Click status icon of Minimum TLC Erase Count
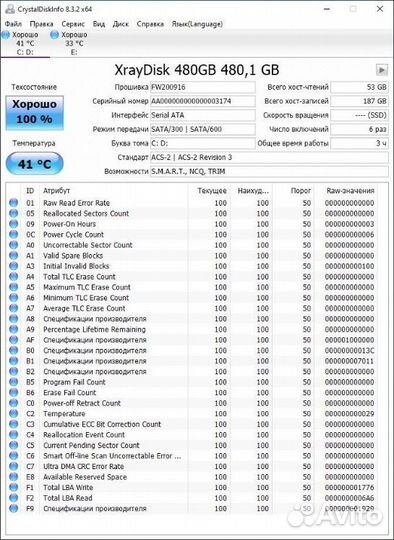The width and height of the screenshot is (394, 540). tap(13, 298)
